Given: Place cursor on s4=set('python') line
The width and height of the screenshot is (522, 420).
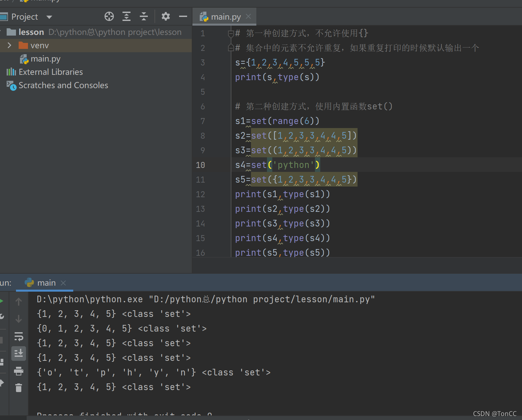Looking at the screenshot, I should (x=277, y=165).
